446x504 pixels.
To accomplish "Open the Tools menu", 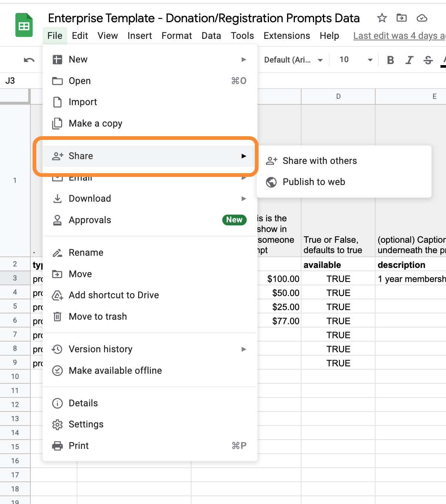I will coord(242,36).
